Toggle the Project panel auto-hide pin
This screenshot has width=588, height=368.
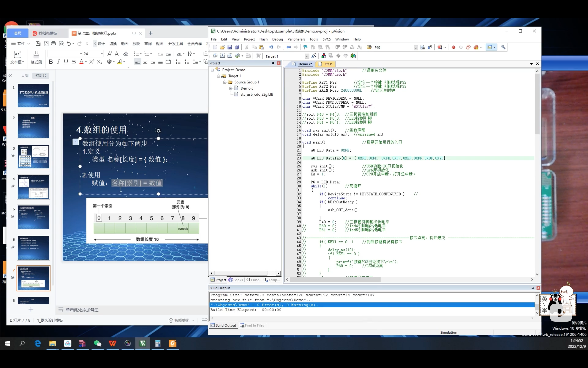pyautogui.click(x=273, y=63)
